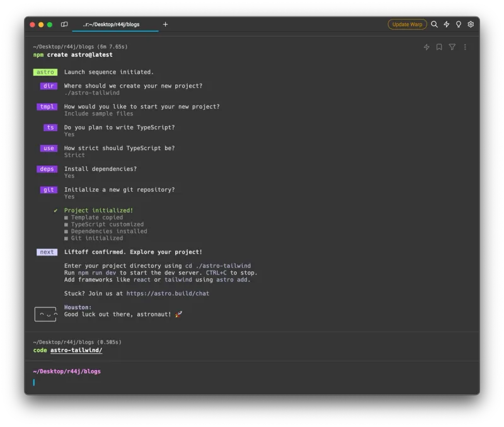Screen dimensions: 504x427
Task: Click the purple 'tmpl' badge
Action: (47, 107)
